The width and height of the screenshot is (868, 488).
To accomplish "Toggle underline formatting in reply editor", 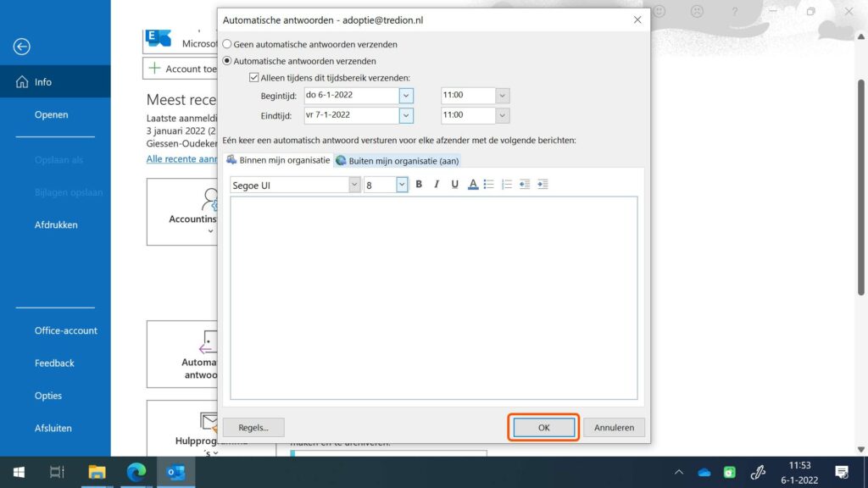I will [x=454, y=184].
